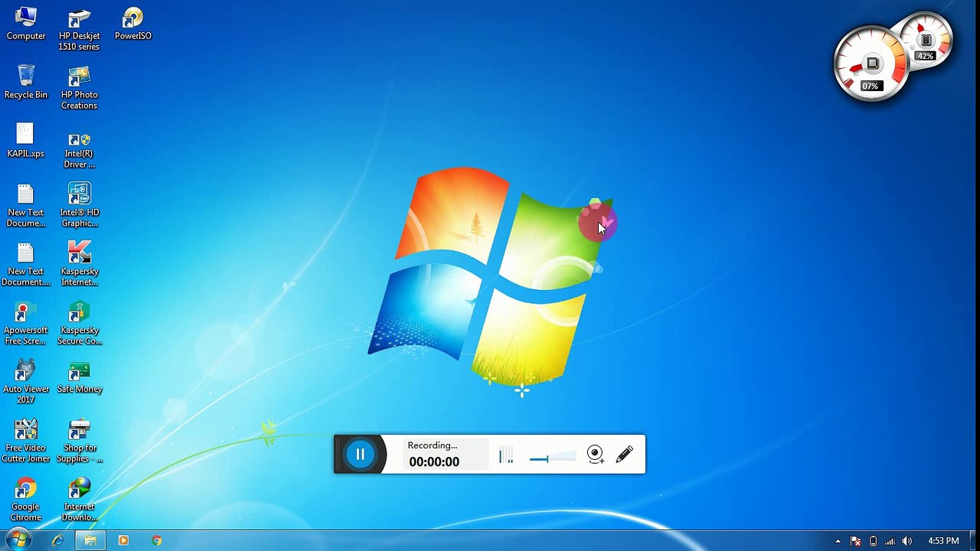Adjust the recording volume slider
980x551 pixels.
click(x=552, y=458)
